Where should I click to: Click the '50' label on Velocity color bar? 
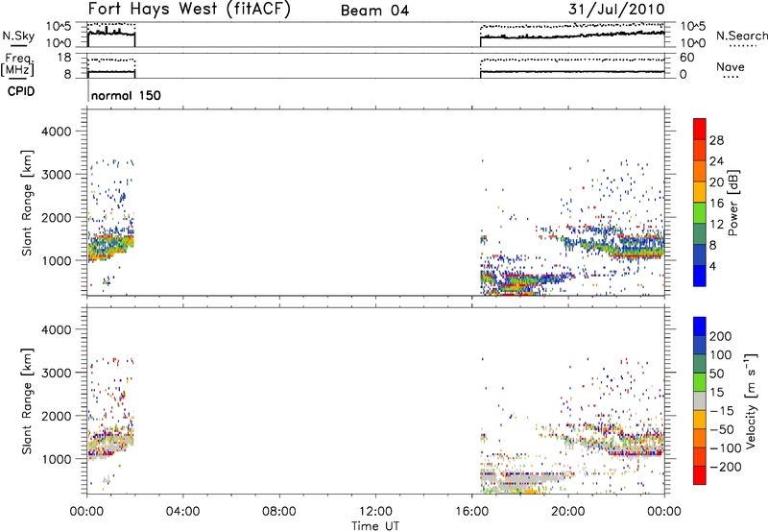pyautogui.click(x=716, y=374)
